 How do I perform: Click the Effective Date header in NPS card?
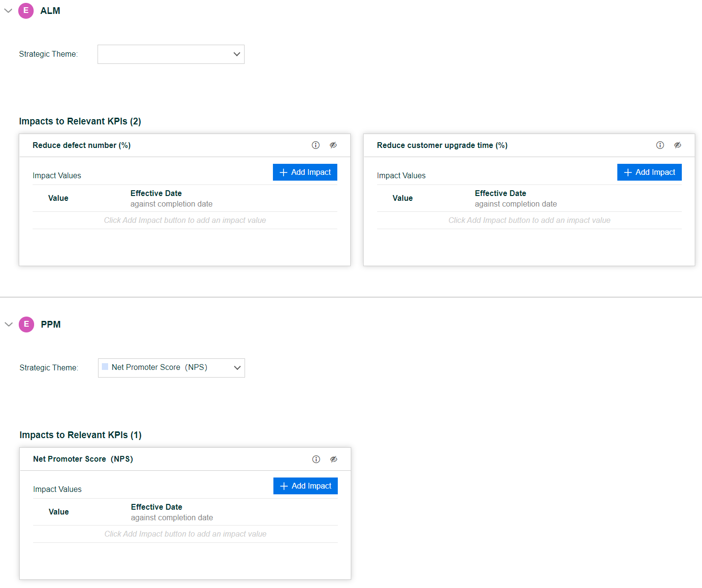(x=157, y=507)
